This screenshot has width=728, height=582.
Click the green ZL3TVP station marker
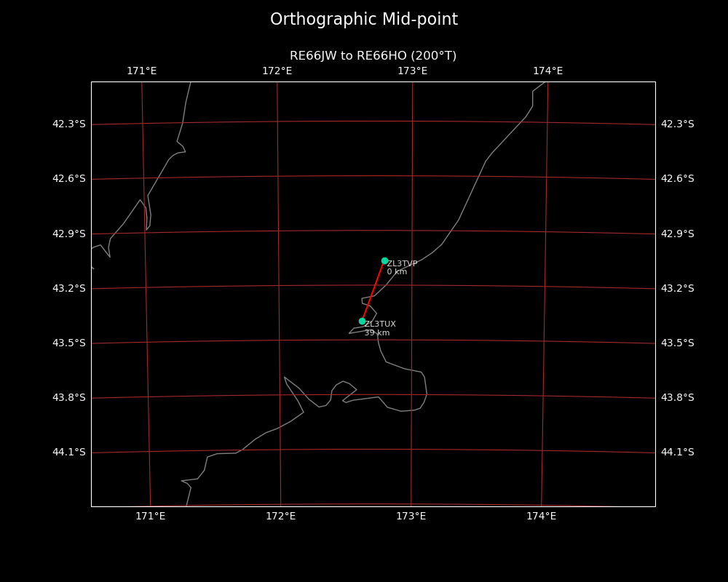[x=384, y=260]
